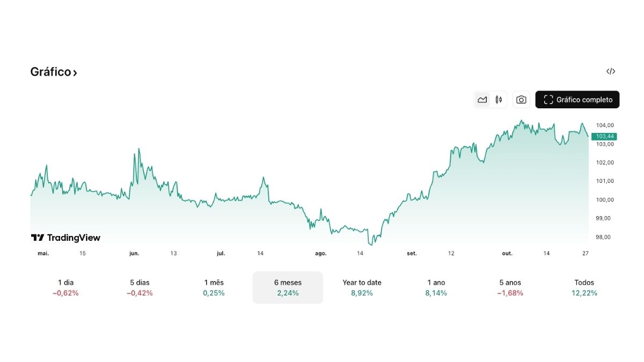Open the embed code </> icon
The image size is (644, 362).
[611, 71]
